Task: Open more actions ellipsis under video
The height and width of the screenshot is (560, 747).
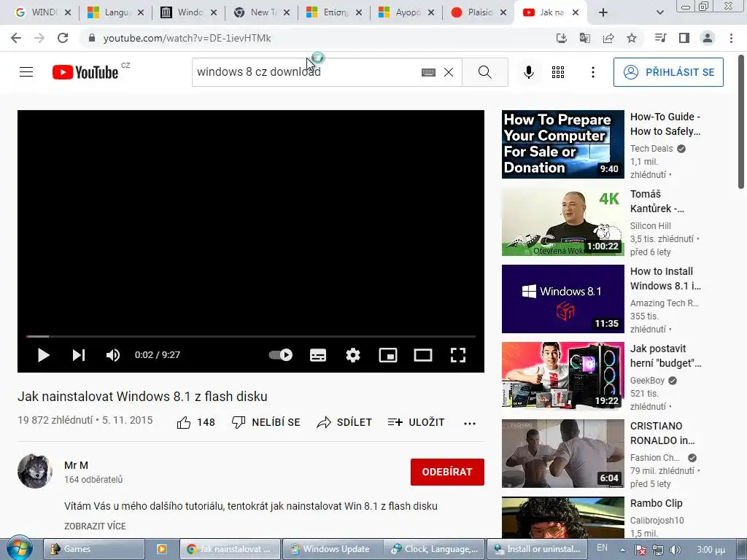Action: point(470,424)
